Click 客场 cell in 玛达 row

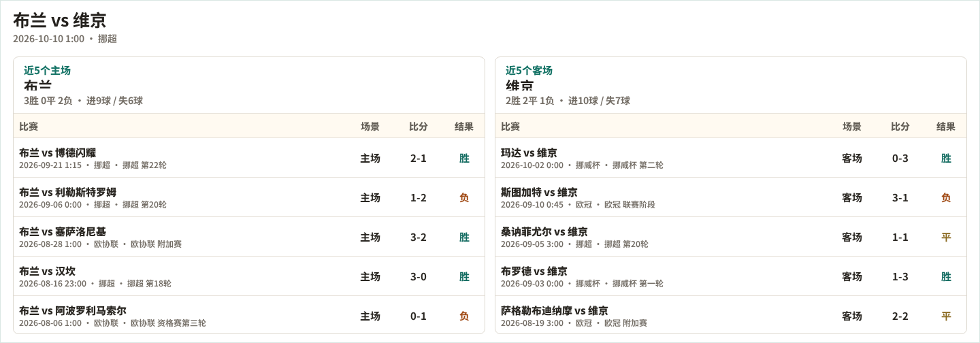[x=852, y=158]
